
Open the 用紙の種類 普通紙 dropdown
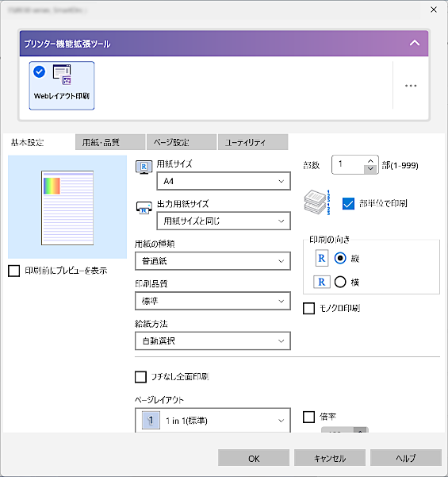pos(213,261)
